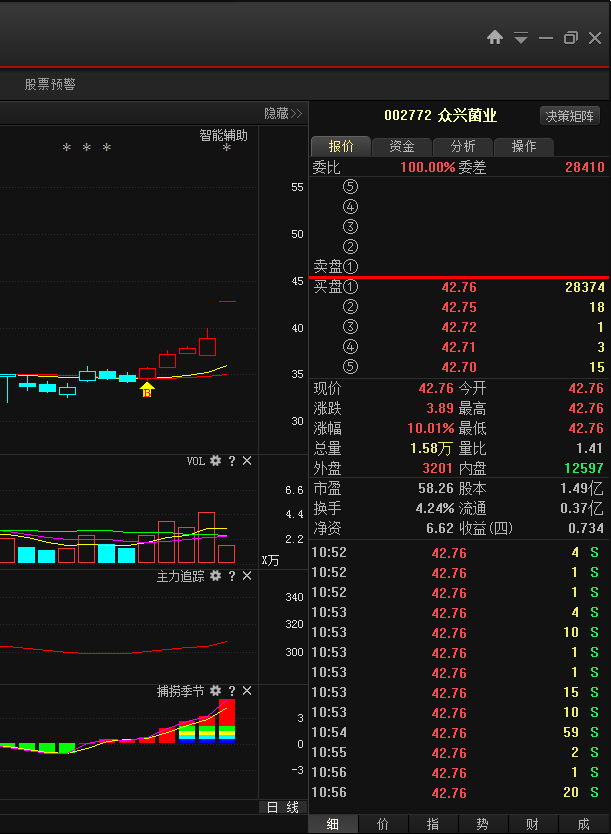This screenshot has height=834, width=611.
Task: Open 股票预警 stock alert
Action: [50, 84]
